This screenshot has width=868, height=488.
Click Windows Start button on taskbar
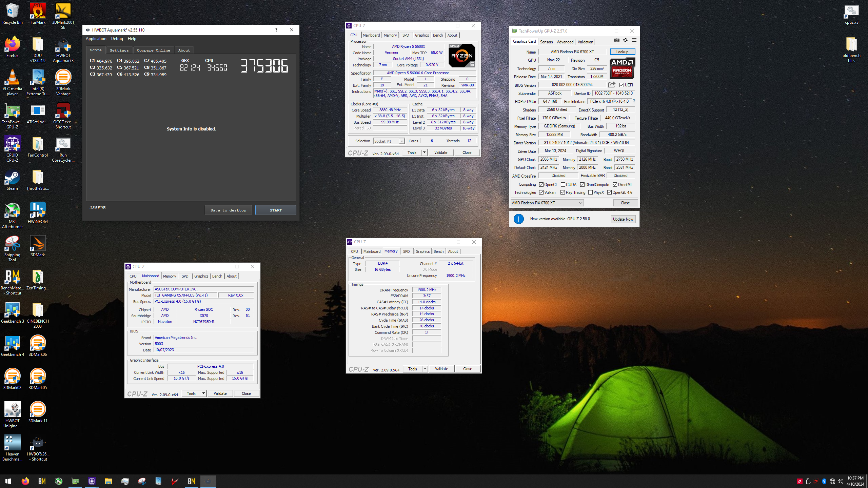point(8,481)
